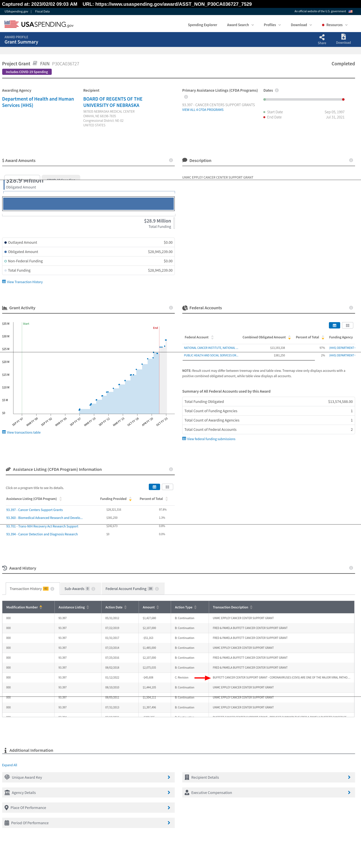361x868 pixels.
Task: Select the Federal Account Funding tab
Action: click(x=133, y=589)
